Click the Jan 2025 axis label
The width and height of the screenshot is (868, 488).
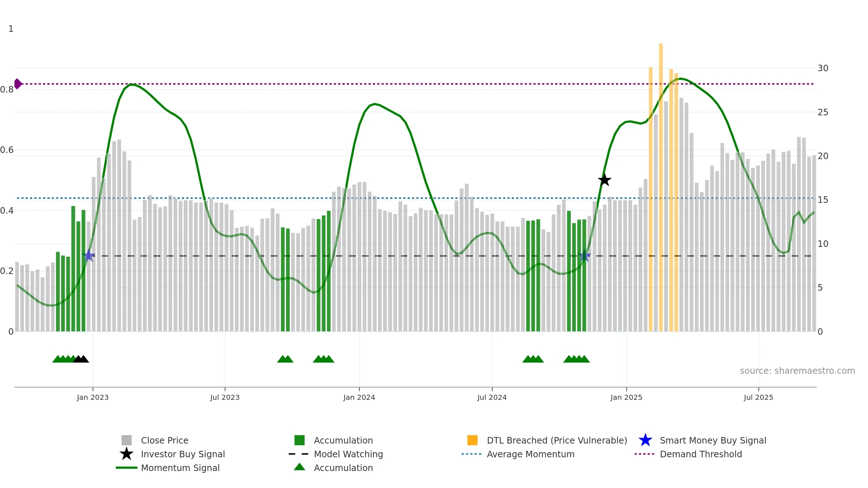tap(626, 398)
